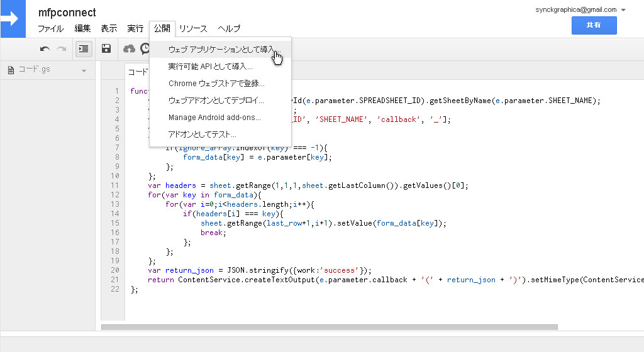The width and height of the screenshot is (644, 352).
Task: Click the Apps Script arrow logo
Action: [x=11, y=18]
